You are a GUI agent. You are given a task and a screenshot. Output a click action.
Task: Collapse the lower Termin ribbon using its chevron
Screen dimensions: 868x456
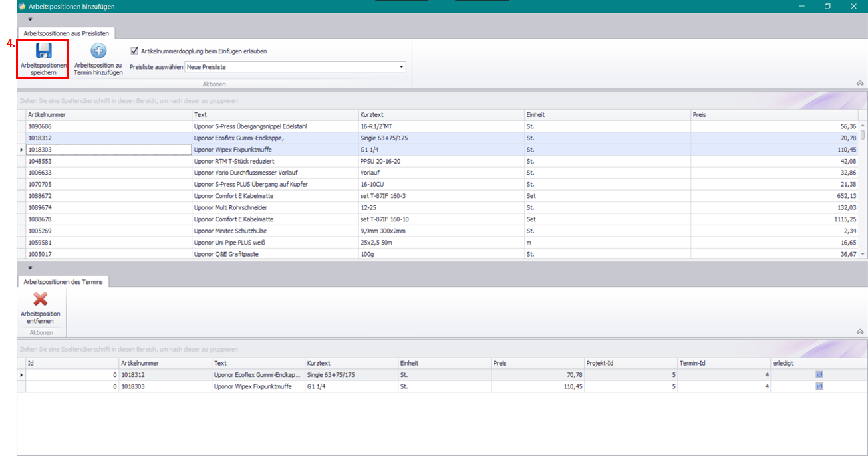click(x=859, y=332)
